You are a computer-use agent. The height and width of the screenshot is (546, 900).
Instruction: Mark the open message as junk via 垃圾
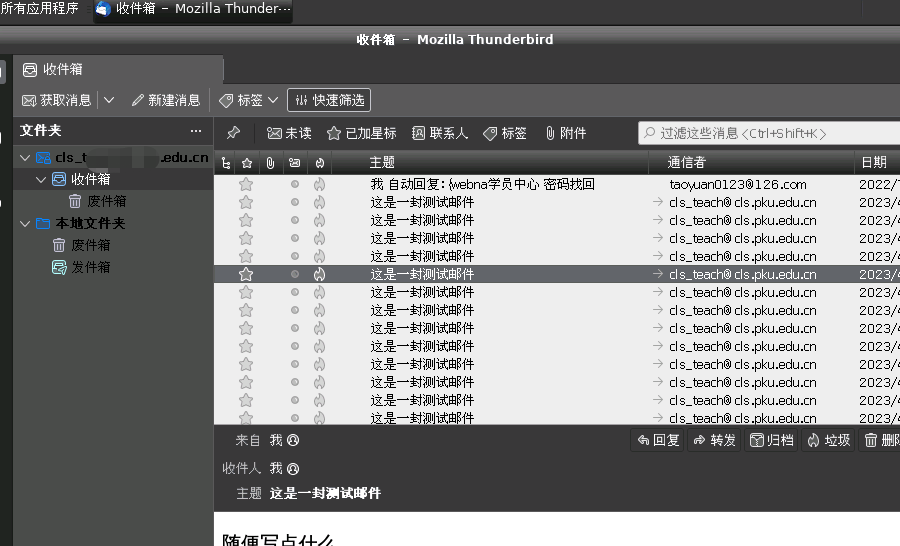[x=828, y=440]
